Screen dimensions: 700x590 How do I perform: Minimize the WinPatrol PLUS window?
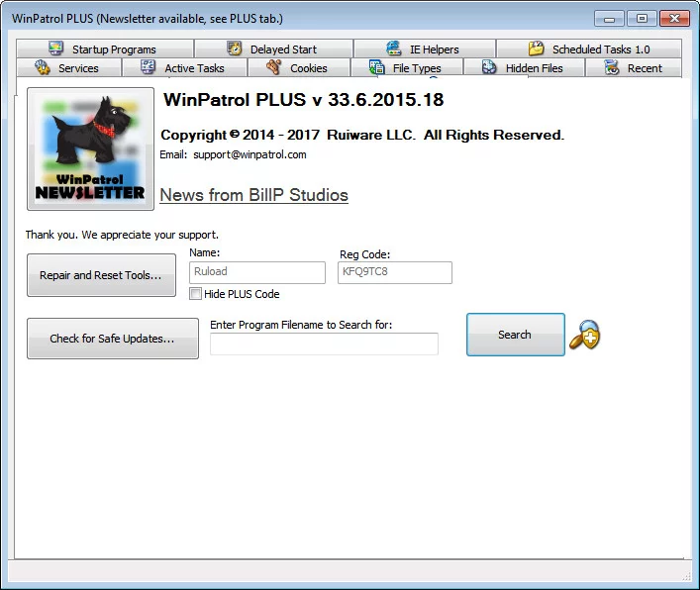pyautogui.click(x=609, y=18)
